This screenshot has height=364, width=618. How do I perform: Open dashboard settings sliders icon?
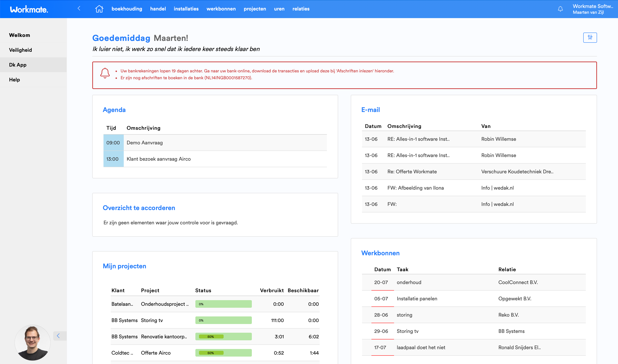(x=590, y=37)
